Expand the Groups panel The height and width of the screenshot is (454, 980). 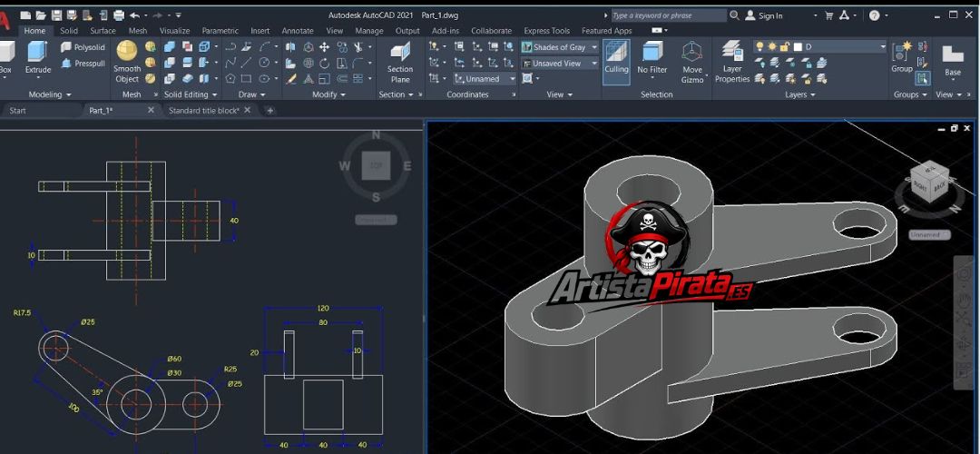pyautogui.click(x=910, y=94)
